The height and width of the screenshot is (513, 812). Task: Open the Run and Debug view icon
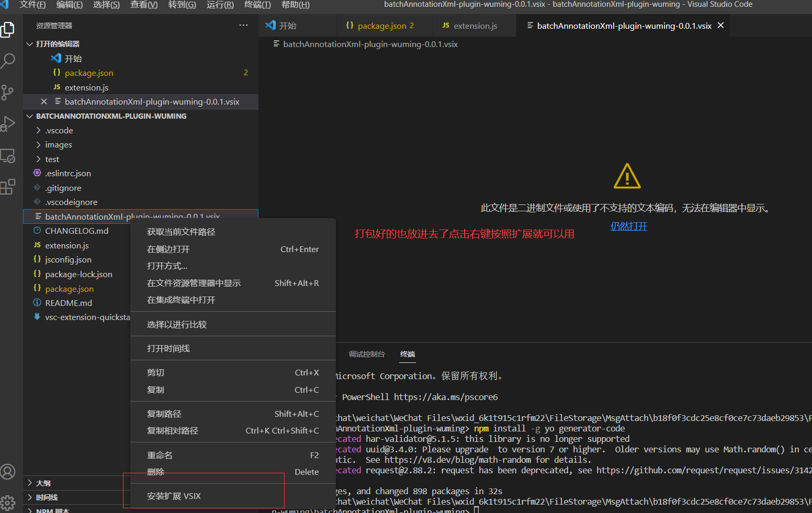point(8,124)
